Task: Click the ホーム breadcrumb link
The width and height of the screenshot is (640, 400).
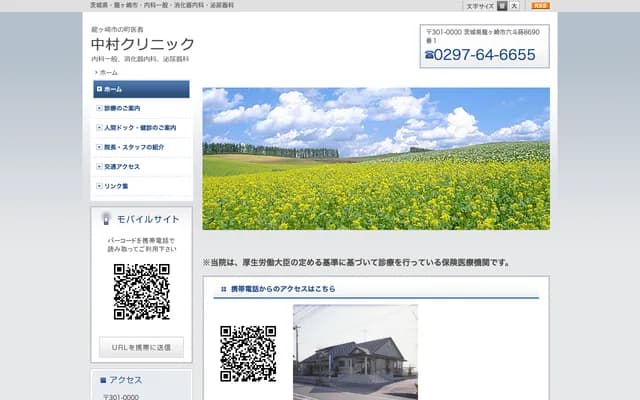Action: (x=108, y=73)
